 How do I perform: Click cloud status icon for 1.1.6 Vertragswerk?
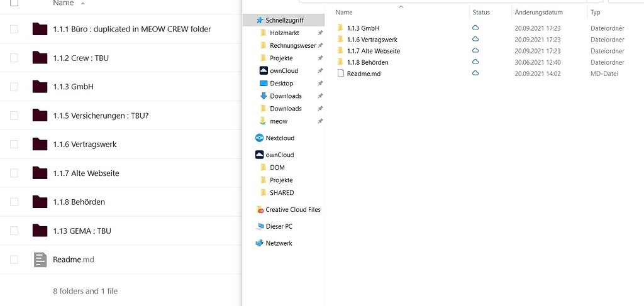coord(475,39)
